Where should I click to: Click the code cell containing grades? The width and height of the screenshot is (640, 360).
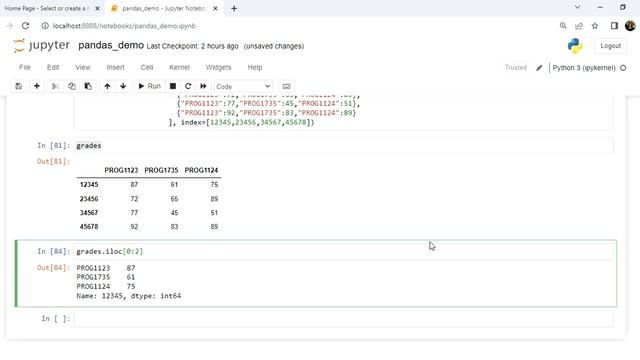(343, 146)
